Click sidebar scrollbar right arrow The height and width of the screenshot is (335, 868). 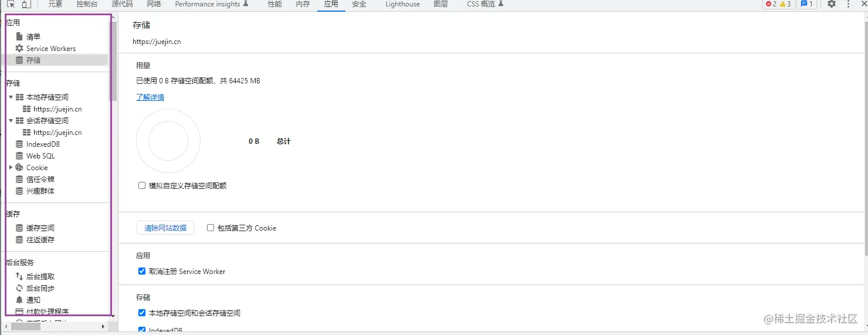coord(103,326)
